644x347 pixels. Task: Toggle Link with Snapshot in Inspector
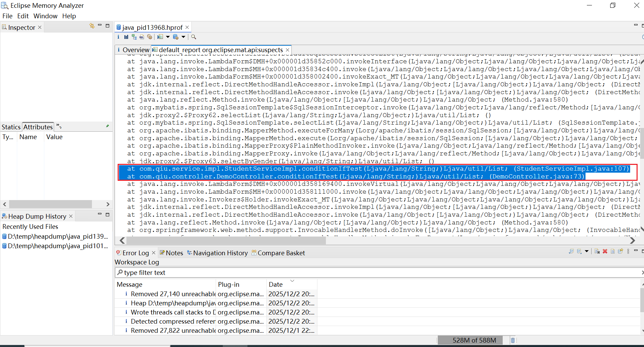pyautogui.click(x=92, y=26)
